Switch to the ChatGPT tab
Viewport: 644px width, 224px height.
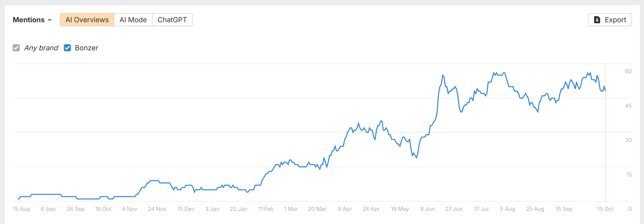click(x=172, y=20)
